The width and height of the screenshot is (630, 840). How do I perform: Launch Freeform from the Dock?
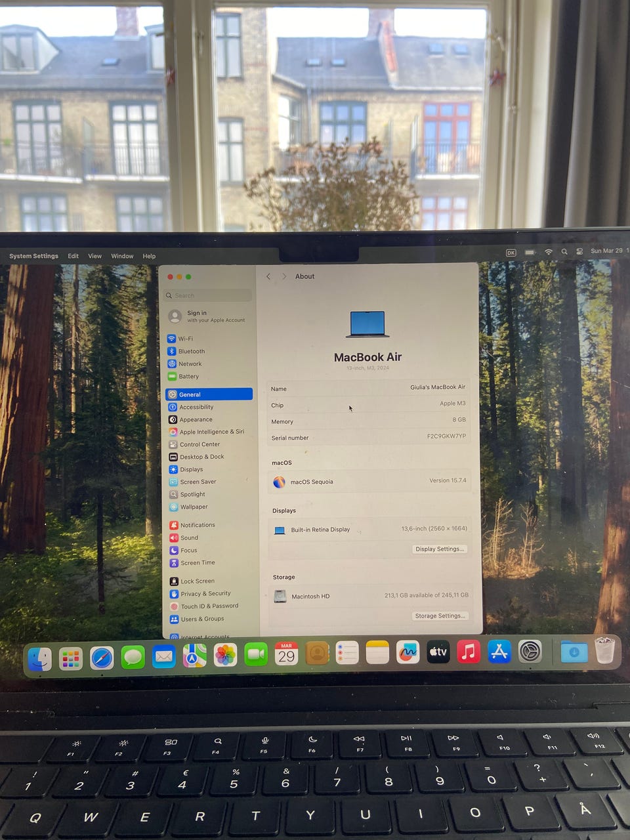pos(408,652)
